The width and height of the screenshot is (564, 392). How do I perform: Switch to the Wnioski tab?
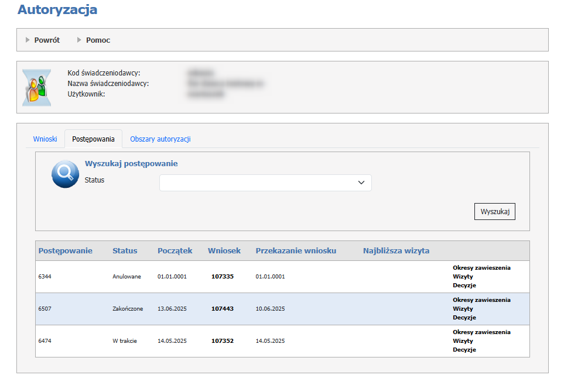45,139
